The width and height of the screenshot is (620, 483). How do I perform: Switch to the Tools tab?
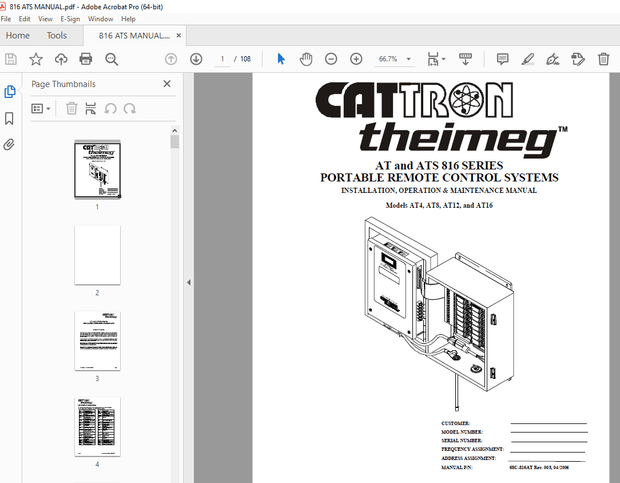tap(57, 36)
